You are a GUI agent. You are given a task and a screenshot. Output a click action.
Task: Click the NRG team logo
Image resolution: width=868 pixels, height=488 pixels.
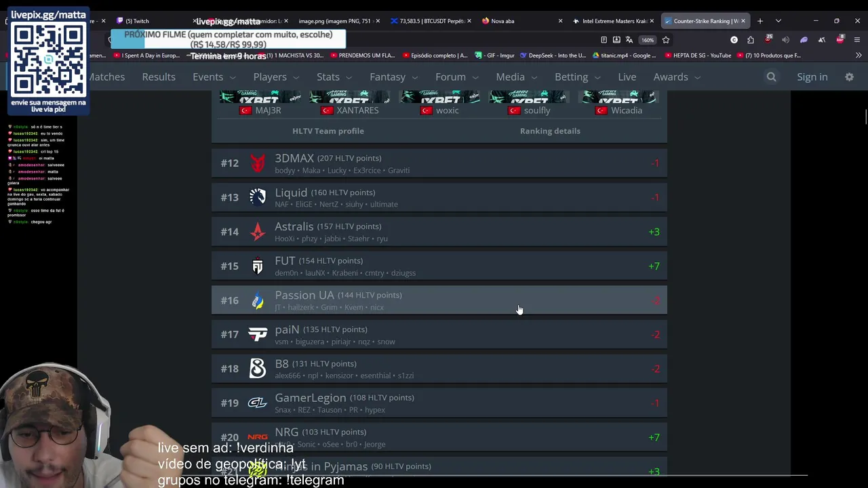258,437
